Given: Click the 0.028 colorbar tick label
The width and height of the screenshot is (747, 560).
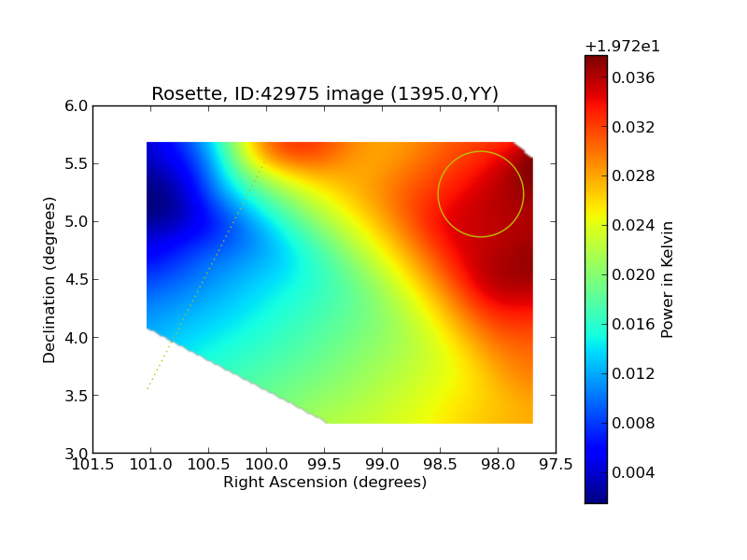Looking at the screenshot, I should [633, 176].
